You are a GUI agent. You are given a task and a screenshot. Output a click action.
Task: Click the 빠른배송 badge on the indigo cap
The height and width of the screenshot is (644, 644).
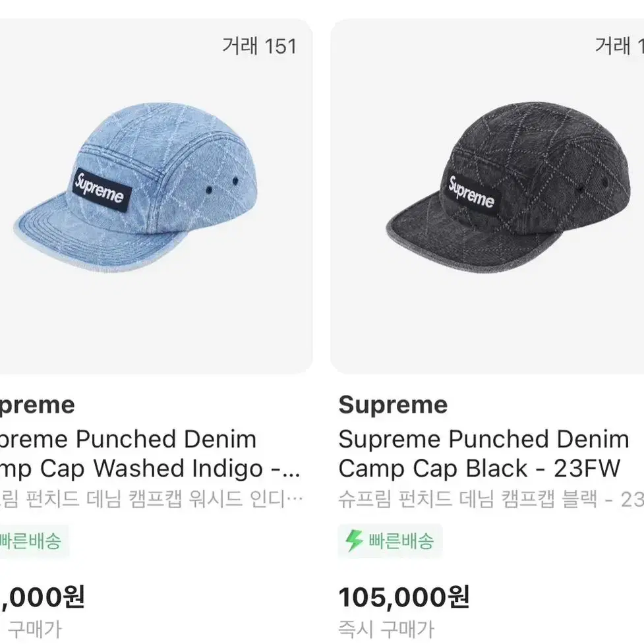(x=34, y=541)
